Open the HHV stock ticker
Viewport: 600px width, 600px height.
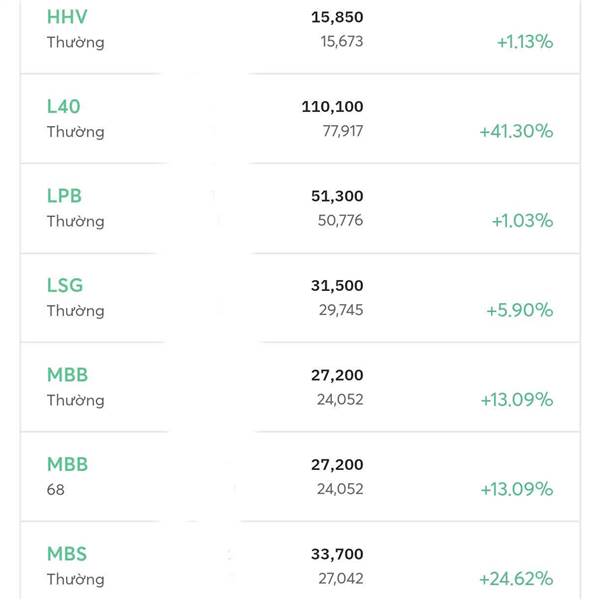tap(67, 17)
